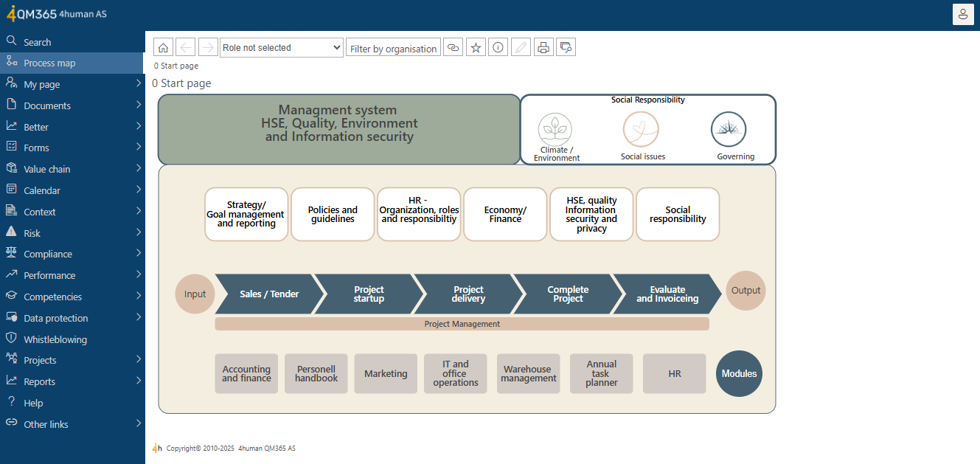Open the Sales / Tender process step
The image size is (980, 464).
point(269,294)
